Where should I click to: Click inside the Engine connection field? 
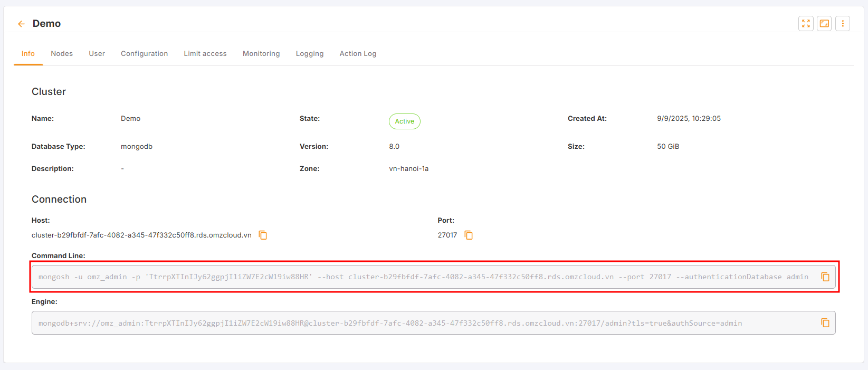click(422, 323)
